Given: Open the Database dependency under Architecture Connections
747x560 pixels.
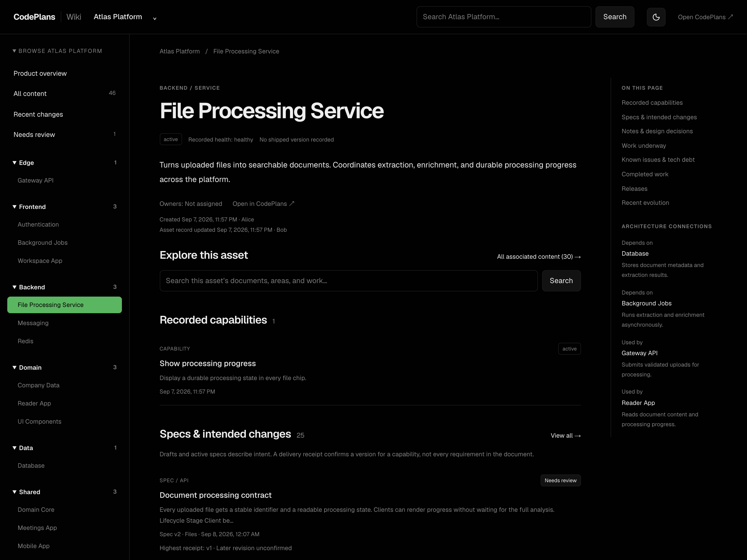Looking at the screenshot, I should click(x=635, y=254).
